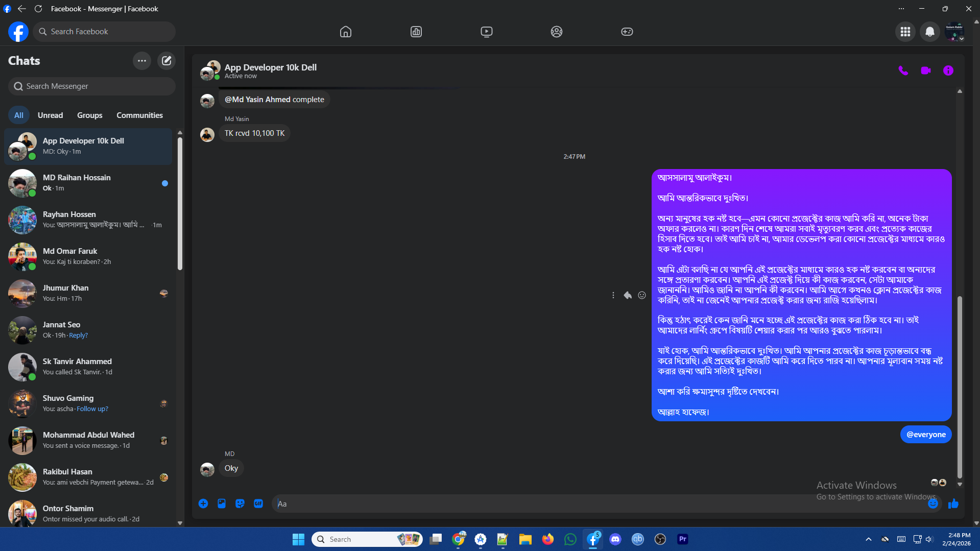
Task: Reply to the long Bengali message
Action: (x=628, y=295)
